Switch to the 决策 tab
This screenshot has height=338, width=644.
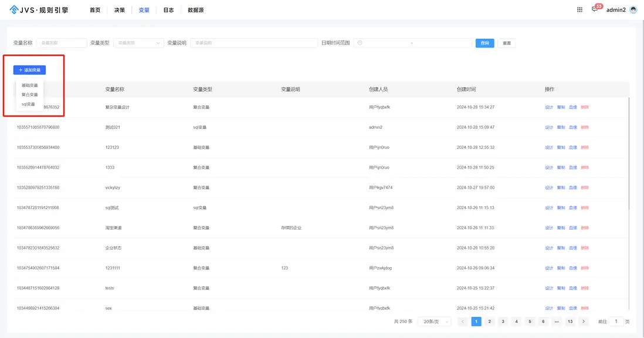[x=120, y=10]
